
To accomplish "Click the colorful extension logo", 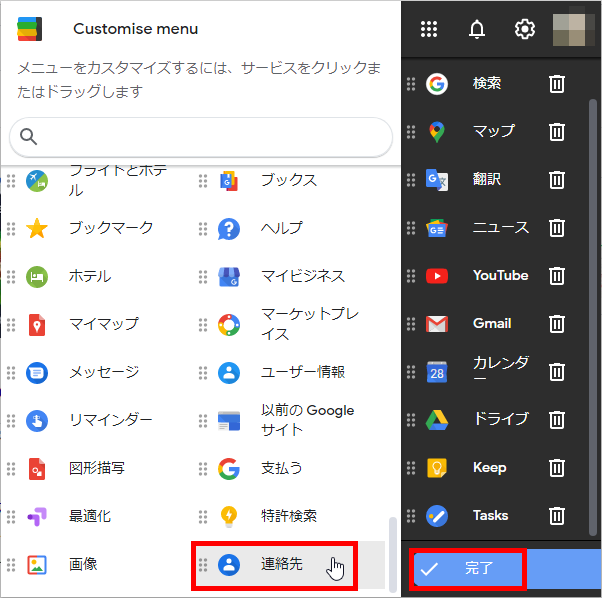I will coord(30,29).
